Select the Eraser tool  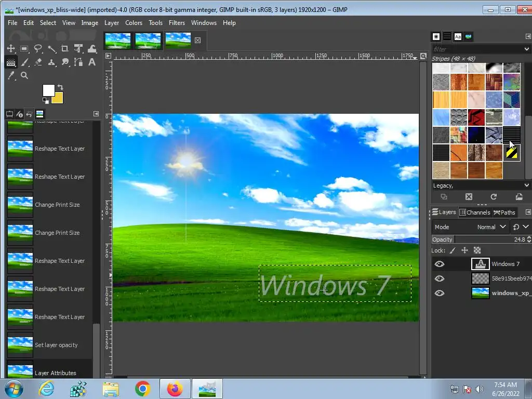[38, 62]
